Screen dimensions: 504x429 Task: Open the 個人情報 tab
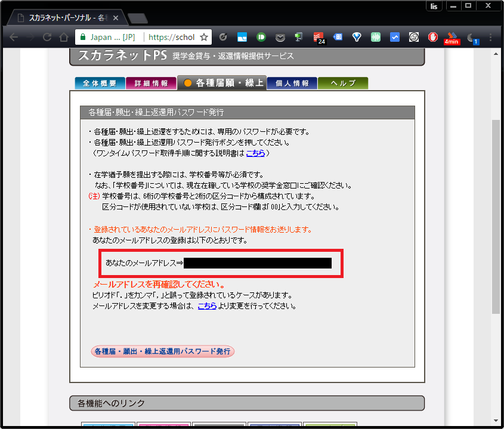point(292,84)
